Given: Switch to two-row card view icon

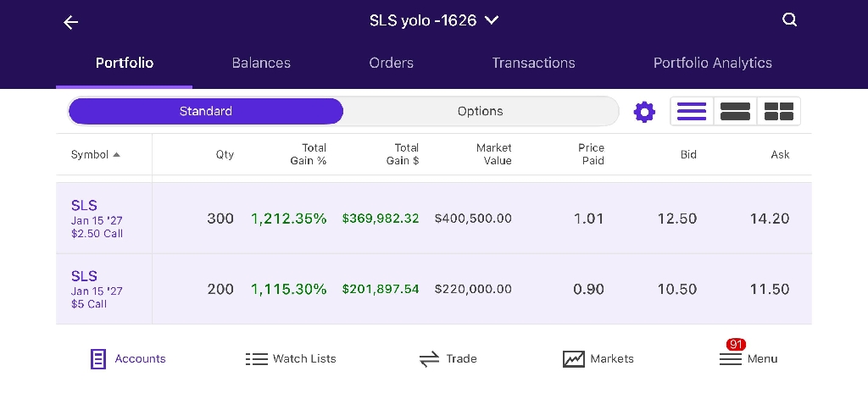Looking at the screenshot, I should pyautogui.click(x=735, y=111).
